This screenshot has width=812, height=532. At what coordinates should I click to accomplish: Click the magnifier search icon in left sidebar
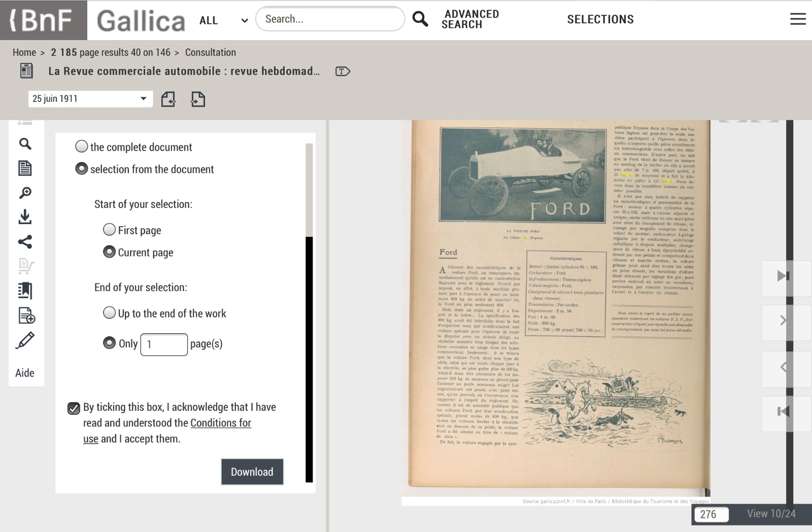pos(25,144)
